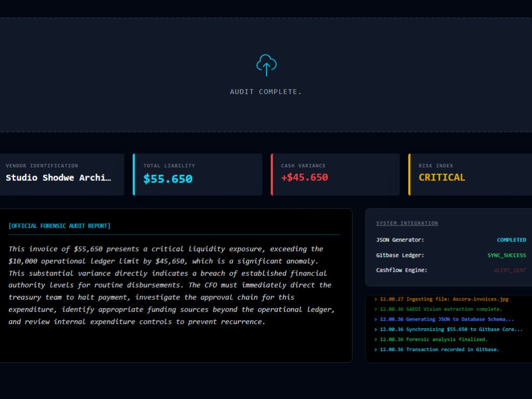This screenshot has width=532, height=399.
Task: Click the CRITICAL risk index value
Action: pyautogui.click(x=442, y=178)
